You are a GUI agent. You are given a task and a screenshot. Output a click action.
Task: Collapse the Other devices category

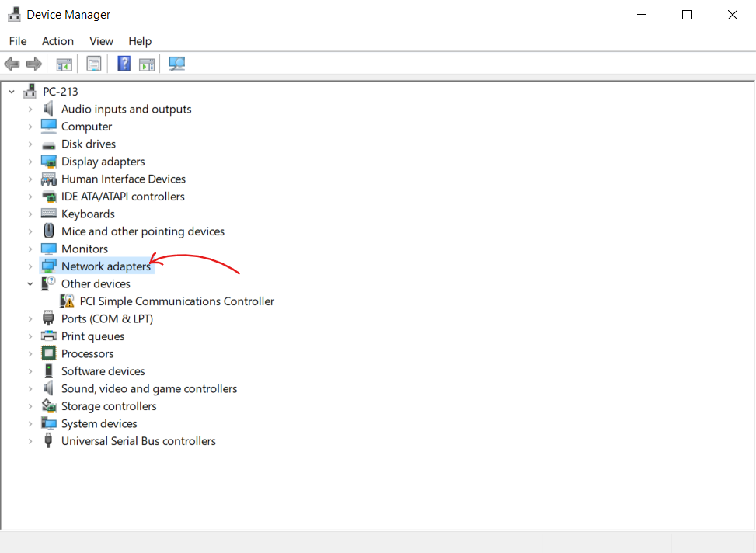pyautogui.click(x=30, y=284)
